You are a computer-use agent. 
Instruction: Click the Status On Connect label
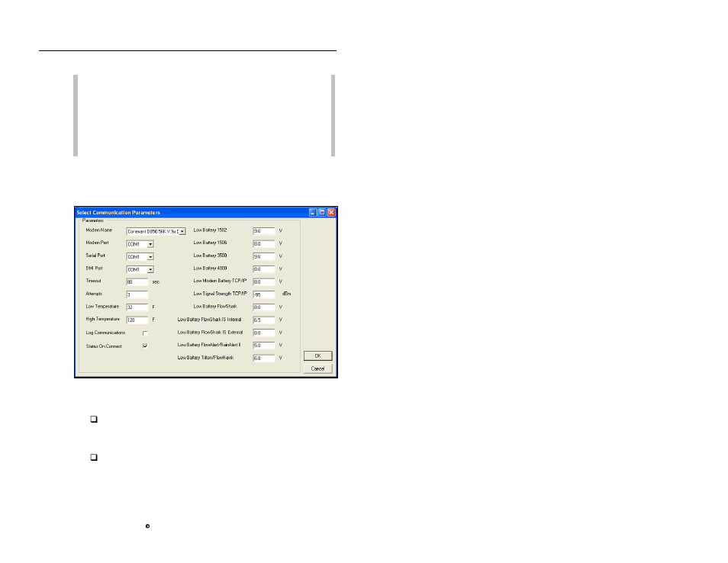[x=104, y=346]
